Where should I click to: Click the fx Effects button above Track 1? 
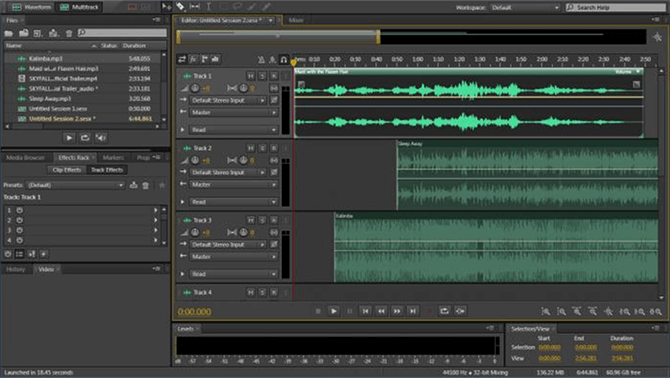pos(193,59)
